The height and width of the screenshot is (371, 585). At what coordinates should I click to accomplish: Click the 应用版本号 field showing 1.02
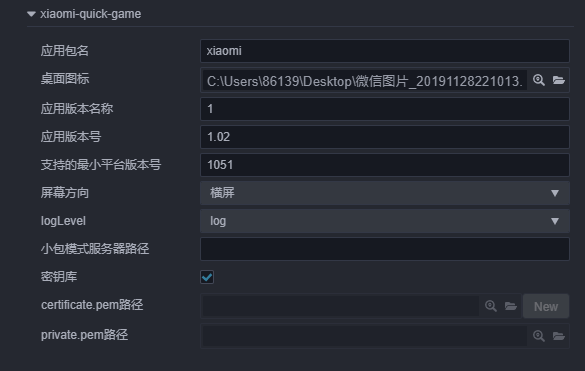tap(385, 137)
